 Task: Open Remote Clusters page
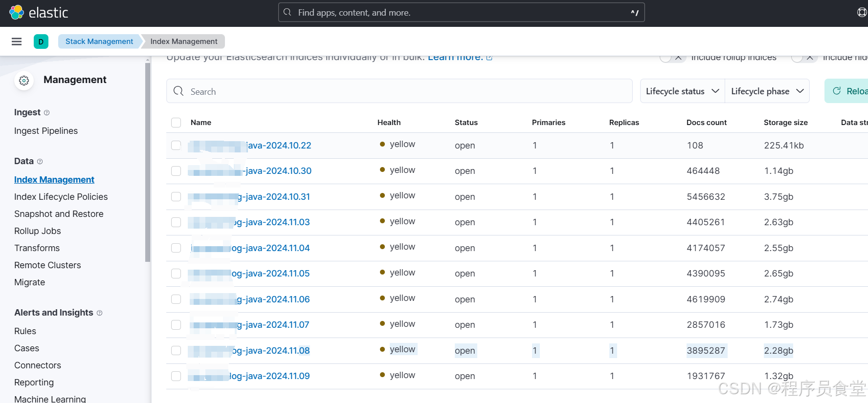tap(47, 265)
